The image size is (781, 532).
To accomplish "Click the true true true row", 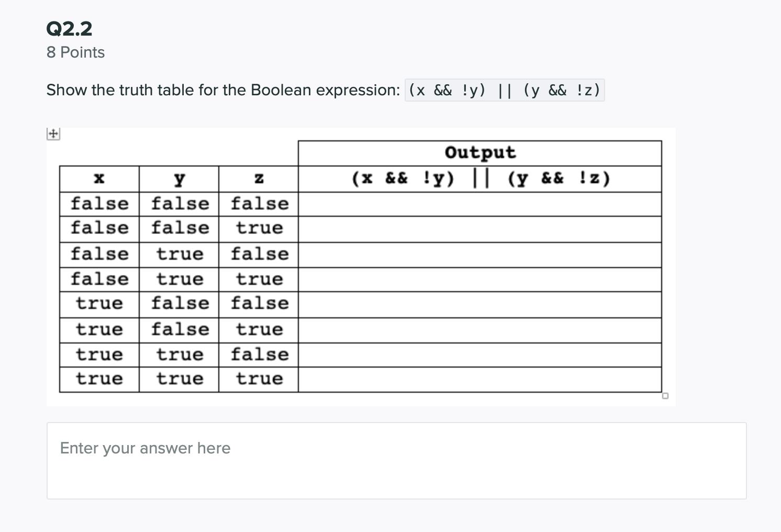I will [x=178, y=379].
